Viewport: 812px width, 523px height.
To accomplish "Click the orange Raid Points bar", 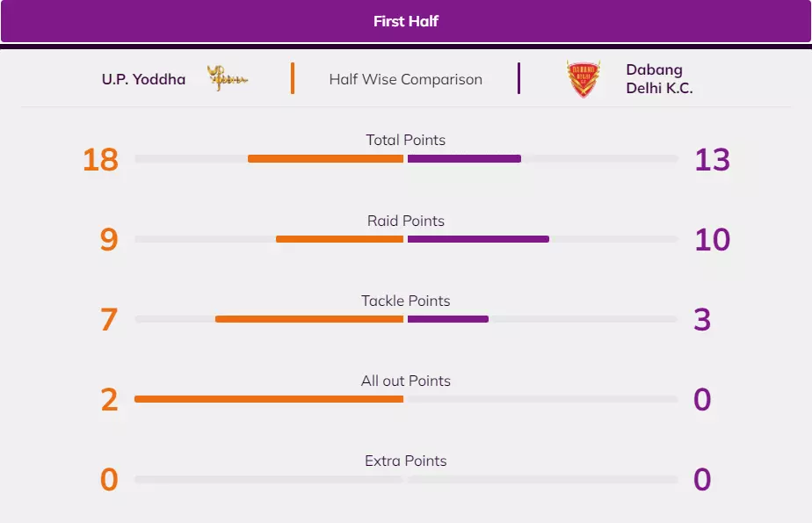I will [339, 239].
